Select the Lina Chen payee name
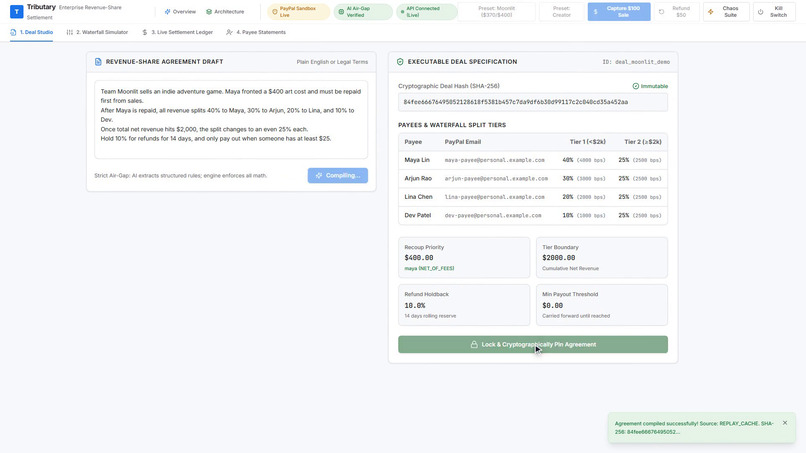Image resolution: width=806 pixels, height=453 pixels. coord(418,197)
